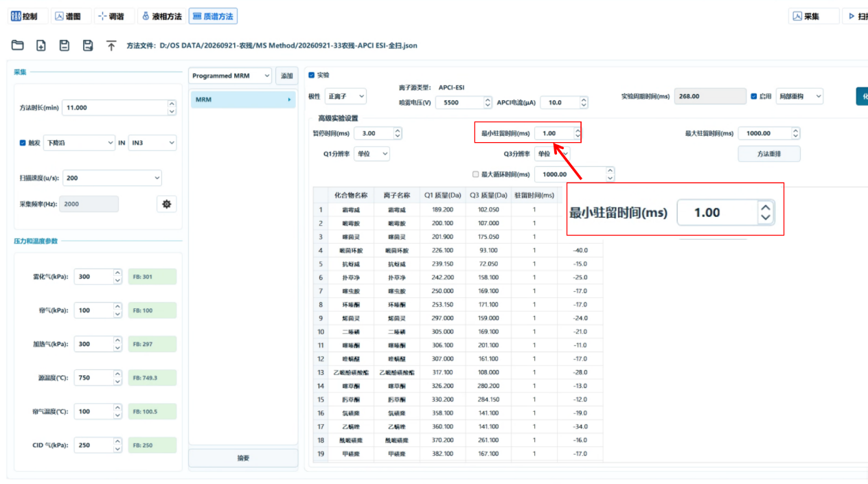
Task: Open the 谱图 tab
Action: pyautogui.click(x=71, y=16)
